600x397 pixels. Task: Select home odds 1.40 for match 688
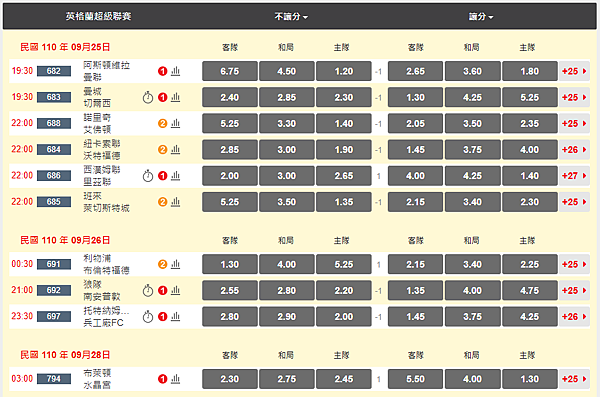(x=344, y=124)
